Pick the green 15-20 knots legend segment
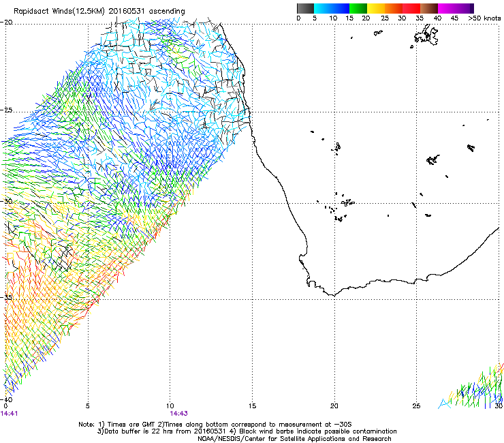Image resolution: width=504 pixels, height=443 pixels. 358,8
